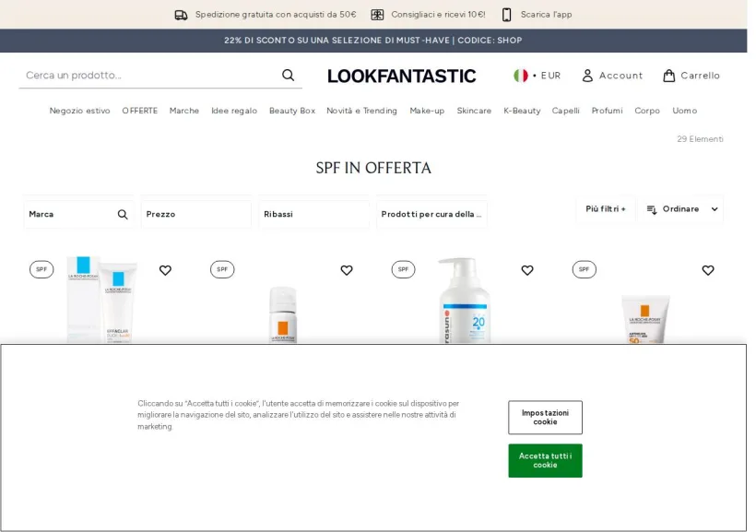Click the phone app download icon
Viewport: 756px width, 532px height.
pyautogui.click(x=506, y=15)
